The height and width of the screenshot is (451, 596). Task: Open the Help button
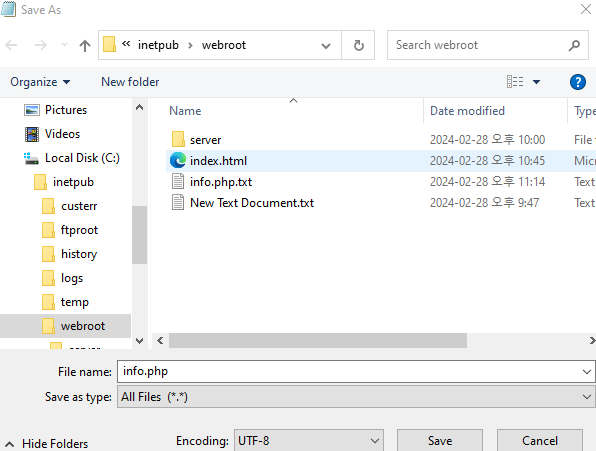[x=578, y=82]
